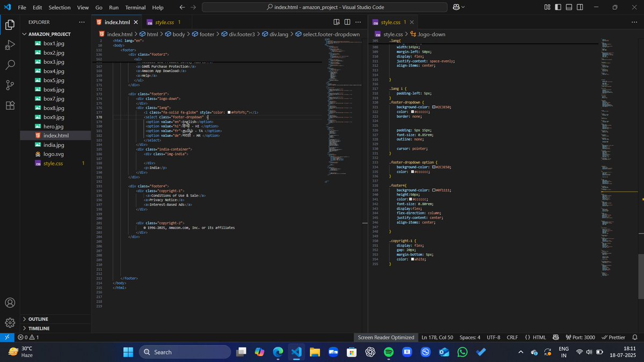Switch to style.css tab in left group

click(x=164, y=23)
